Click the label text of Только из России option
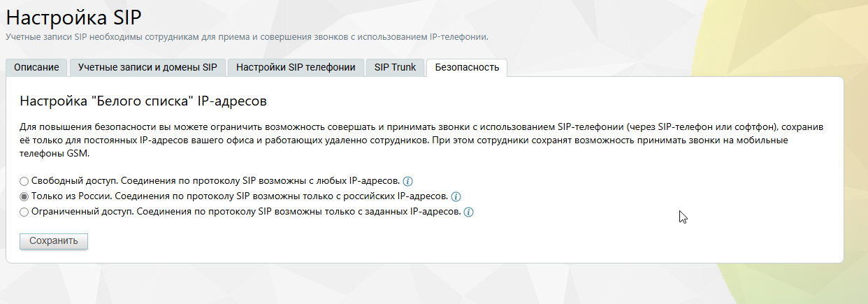This screenshot has height=304, width=868. (240, 196)
